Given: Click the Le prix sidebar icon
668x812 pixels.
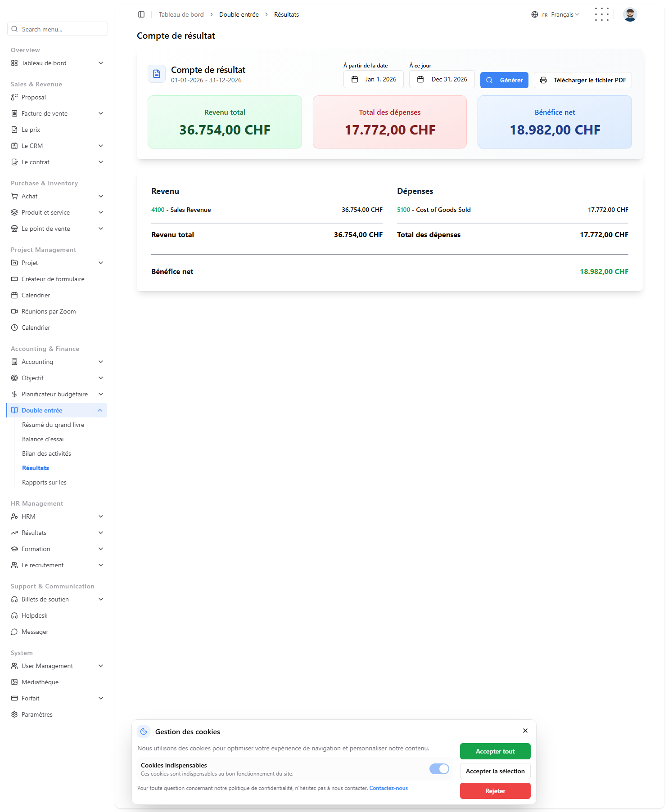Looking at the screenshot, I should (x=14, y=130).
